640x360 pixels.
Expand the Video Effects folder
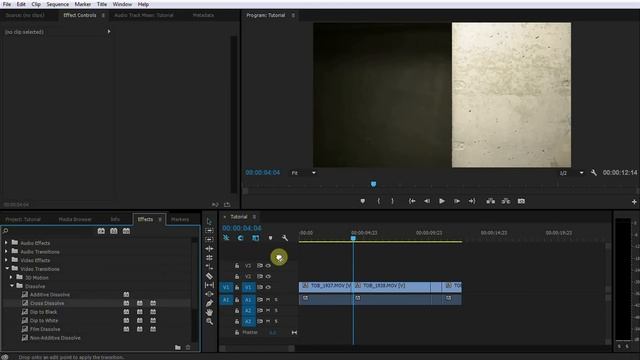[x=6, y=260]
